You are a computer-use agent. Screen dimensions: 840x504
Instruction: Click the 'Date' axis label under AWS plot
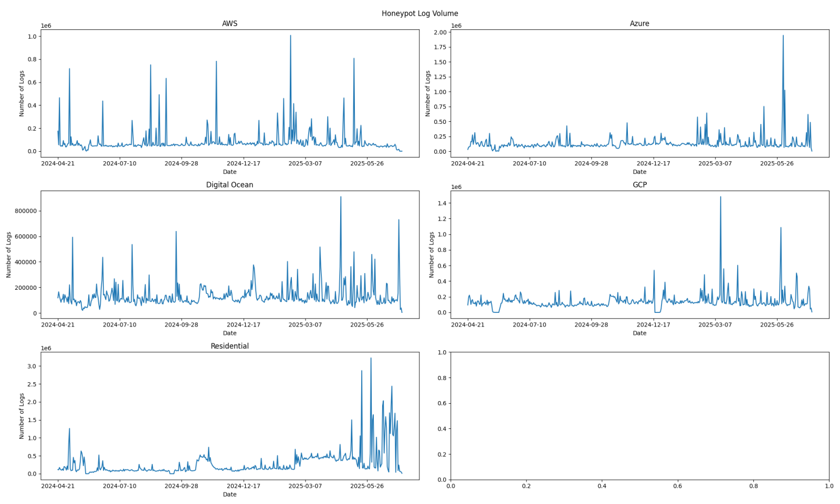[229, 172]
